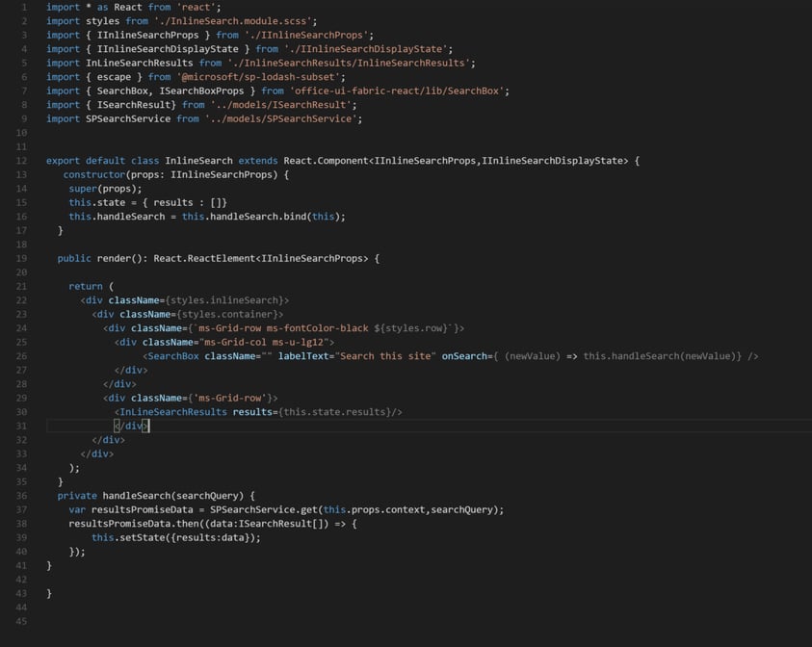Click handleSearch(searchQuery) method declaration
The image size is (812, 647).
coord(173,495)
